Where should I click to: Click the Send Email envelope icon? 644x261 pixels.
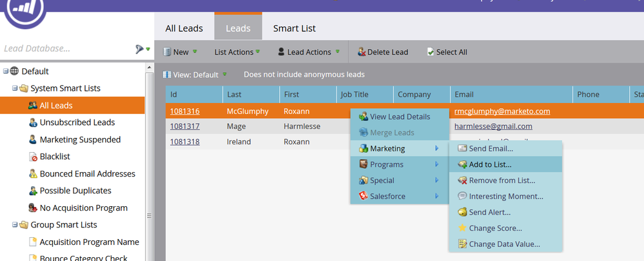coord(462,149)
